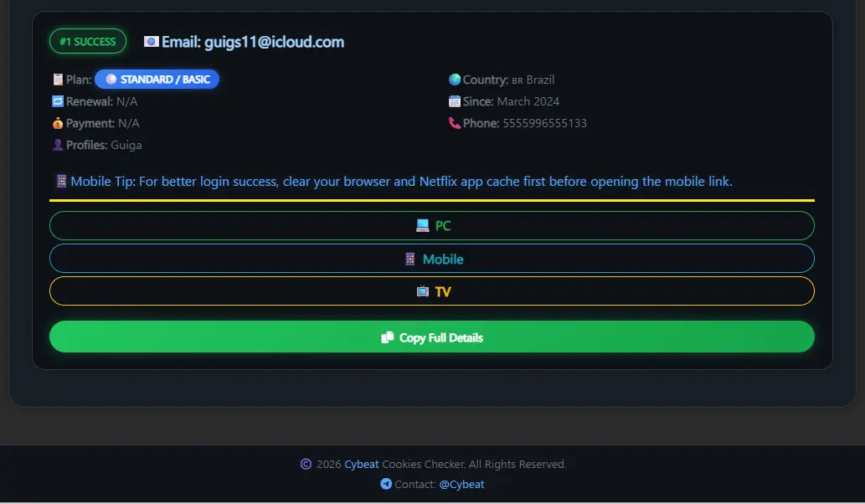
Task: Follow the @Cybeat contact link
Action: tap(461, 484)
